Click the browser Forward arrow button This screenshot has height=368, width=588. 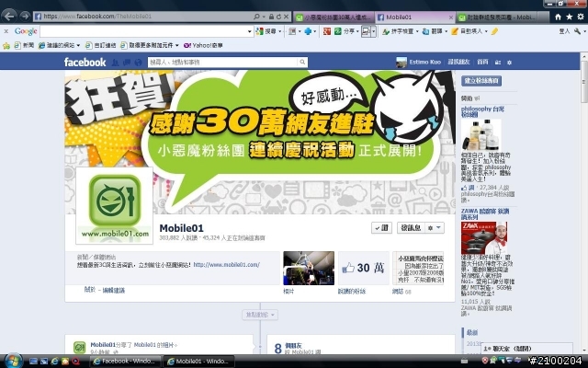tap(25, 17)
